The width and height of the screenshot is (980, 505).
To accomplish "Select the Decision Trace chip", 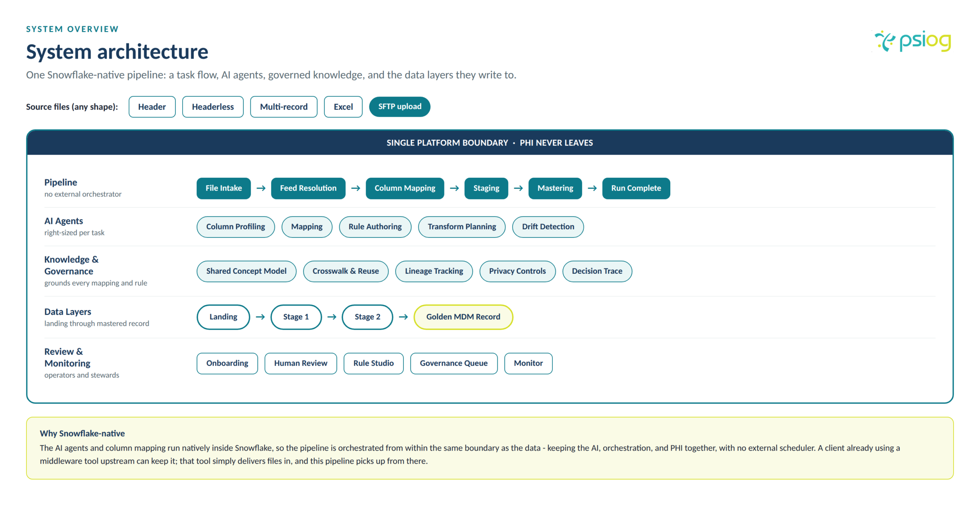I will [x=597, y=271].
